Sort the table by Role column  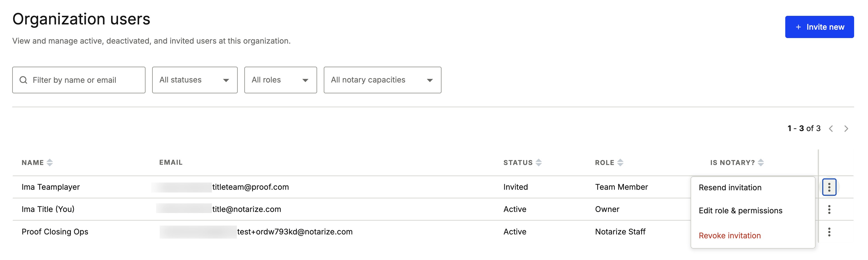point(620,162)
